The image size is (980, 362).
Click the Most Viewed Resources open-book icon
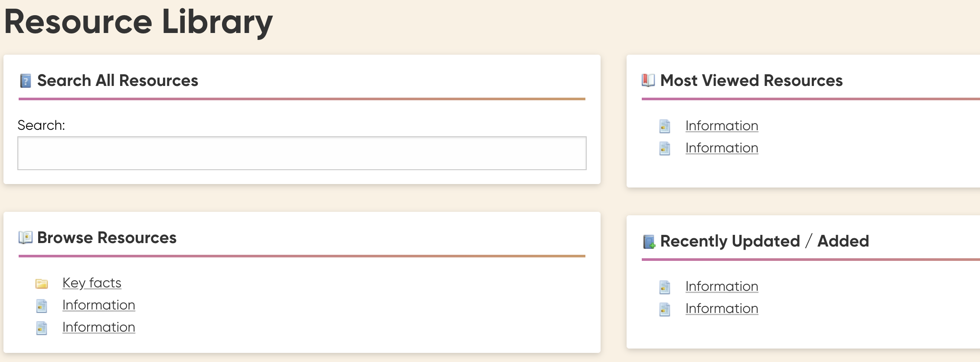648,80
